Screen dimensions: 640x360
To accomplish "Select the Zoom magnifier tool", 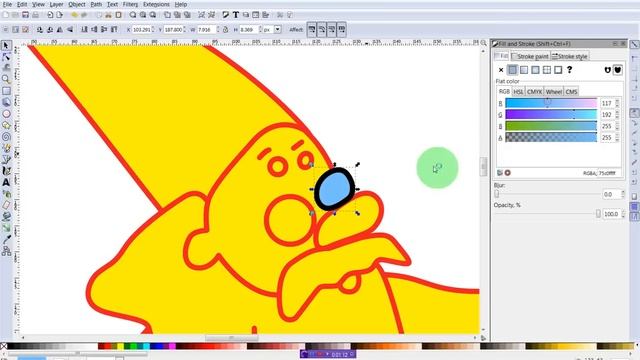I will 6,79.
